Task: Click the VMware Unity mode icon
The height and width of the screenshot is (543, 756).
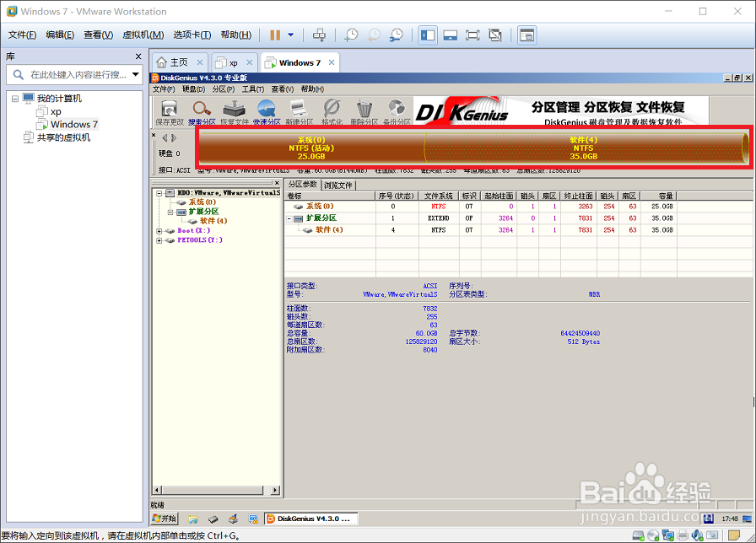Action: 495,35
